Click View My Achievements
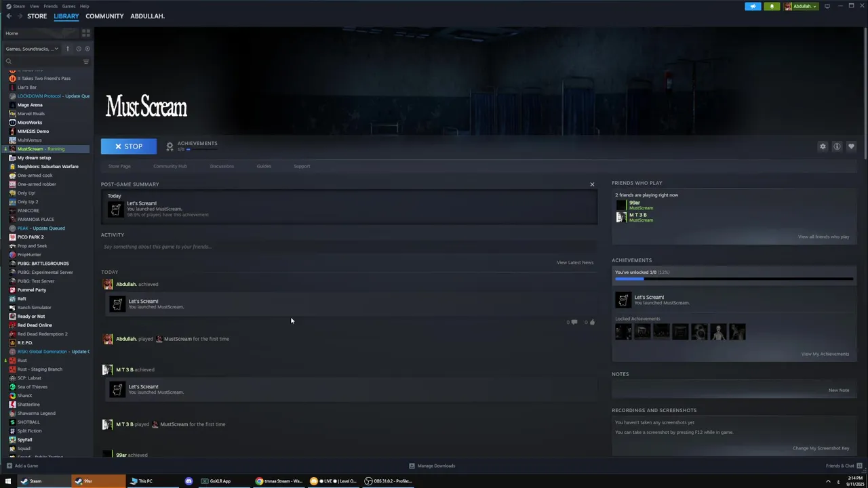 [x=825, y=354]
